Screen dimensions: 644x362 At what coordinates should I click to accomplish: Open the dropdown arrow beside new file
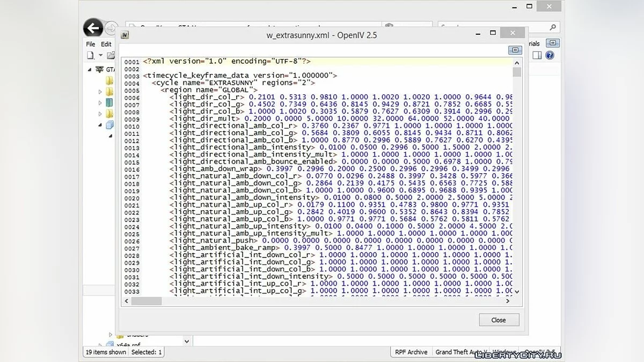tap(100, 55)
